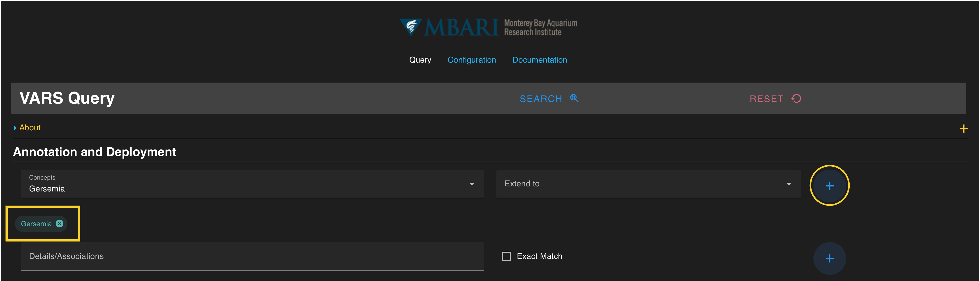This screenshot has width=980, height=281.
Task: Click the MBARI logo
Action: coord(488,27)
